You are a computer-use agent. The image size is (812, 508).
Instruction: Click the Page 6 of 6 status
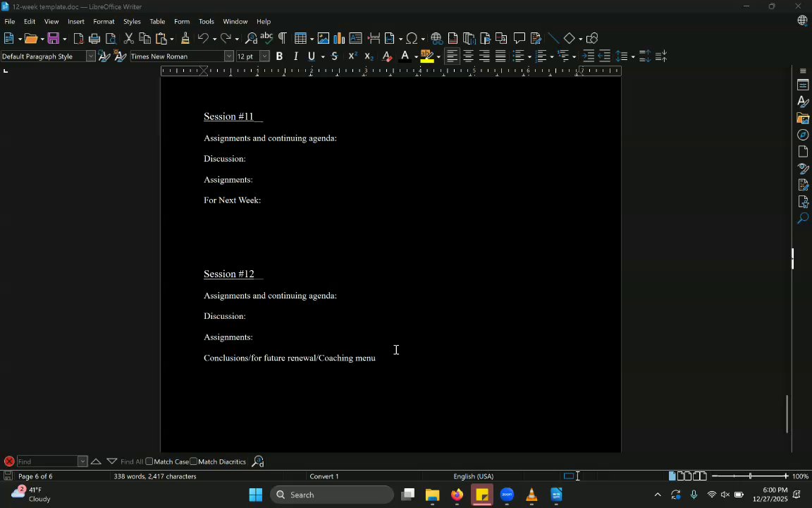pyautogui.click(x=35, y=476)
